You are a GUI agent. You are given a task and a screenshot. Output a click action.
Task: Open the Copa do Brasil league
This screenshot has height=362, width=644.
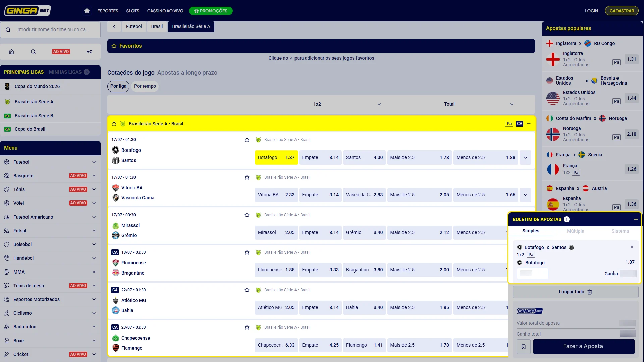(x=50, y=129)
